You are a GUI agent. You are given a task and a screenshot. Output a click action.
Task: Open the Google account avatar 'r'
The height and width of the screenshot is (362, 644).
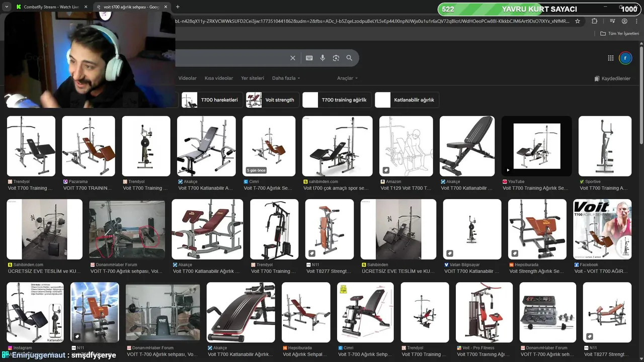(x=625, y=58)
